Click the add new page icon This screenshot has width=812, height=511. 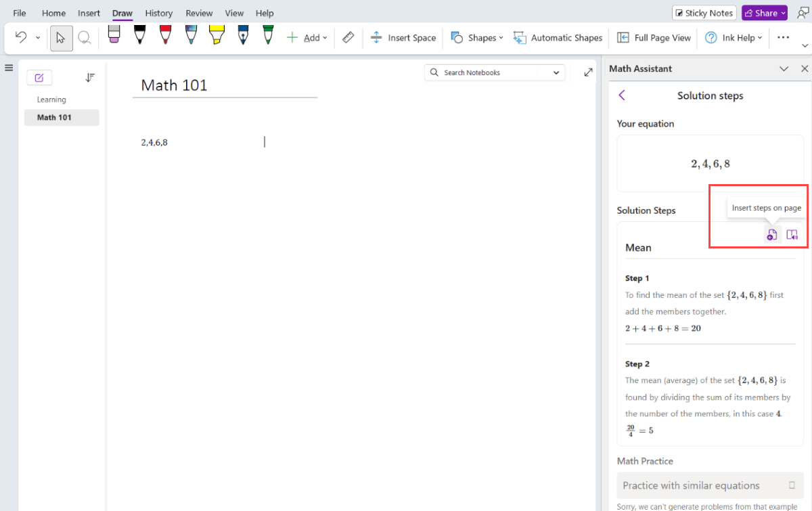coord(39,78)
